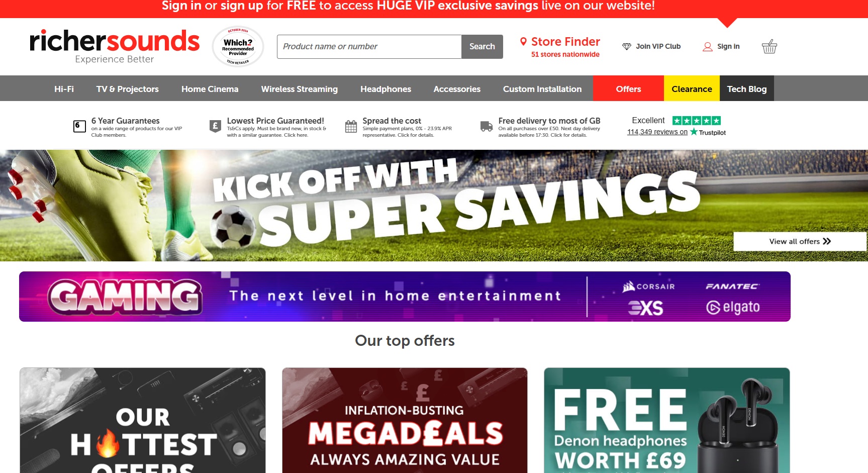
Task: Select the Headphones navigation item
Action: (385, 89)
